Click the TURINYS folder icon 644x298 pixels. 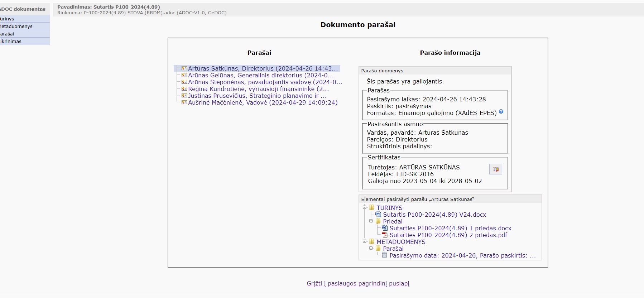pos(372,208)
